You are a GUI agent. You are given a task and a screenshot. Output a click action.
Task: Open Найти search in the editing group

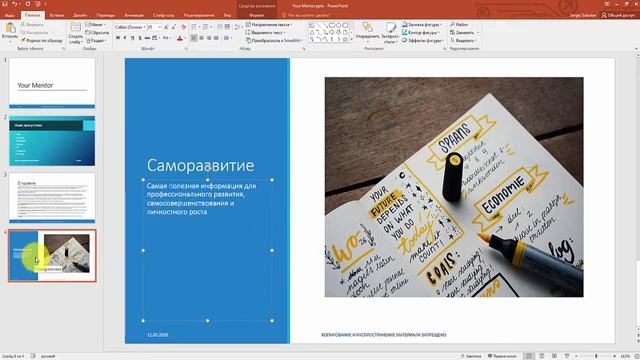coord(459,24)
